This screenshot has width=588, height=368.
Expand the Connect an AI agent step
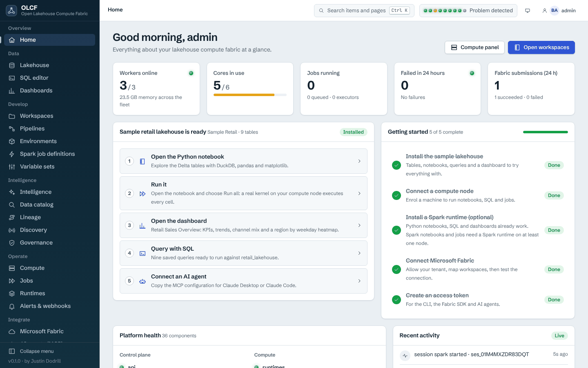click(x=243, y=281)
